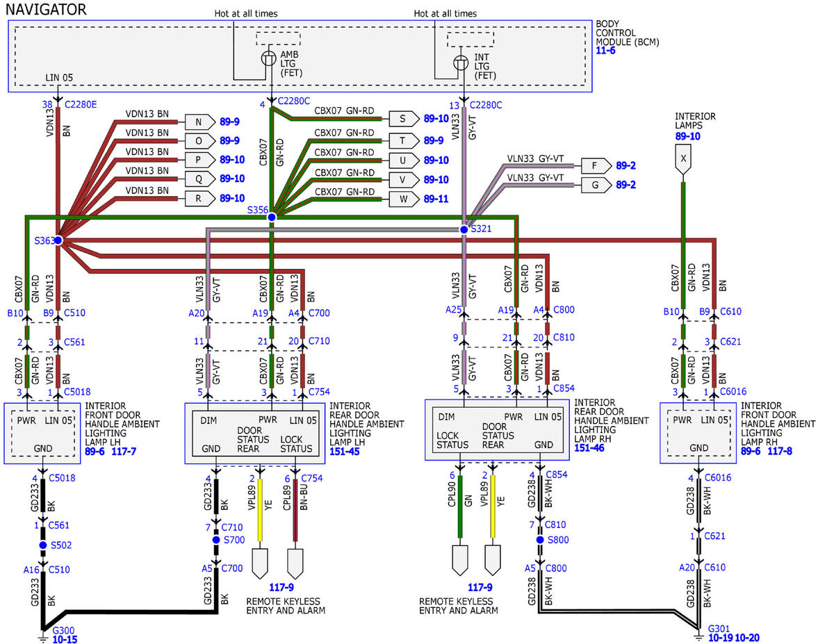Select the C2280C label at pin 13
The width and height of the screenshot is (834, 644).
tap(486, 105)
